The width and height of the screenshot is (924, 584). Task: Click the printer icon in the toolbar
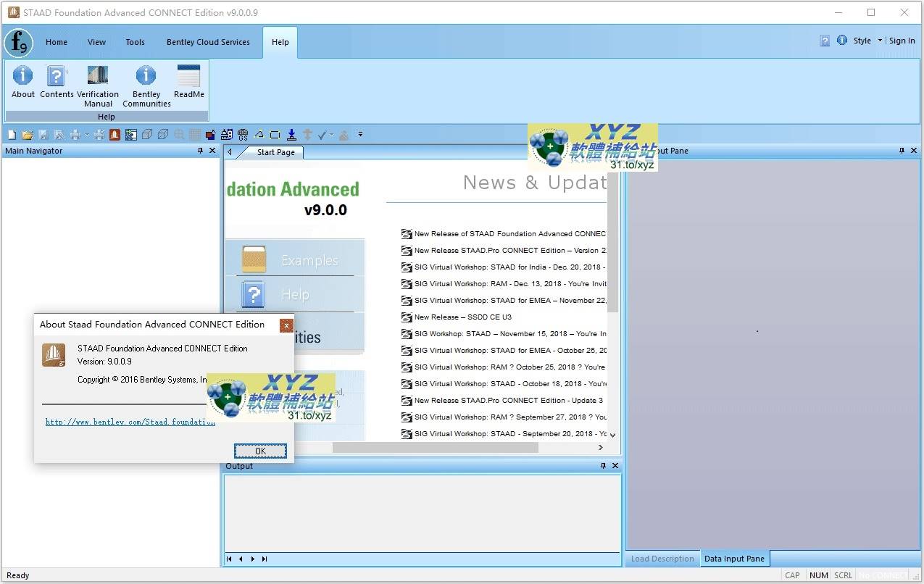pyautogui.click(x=75, y=135)
